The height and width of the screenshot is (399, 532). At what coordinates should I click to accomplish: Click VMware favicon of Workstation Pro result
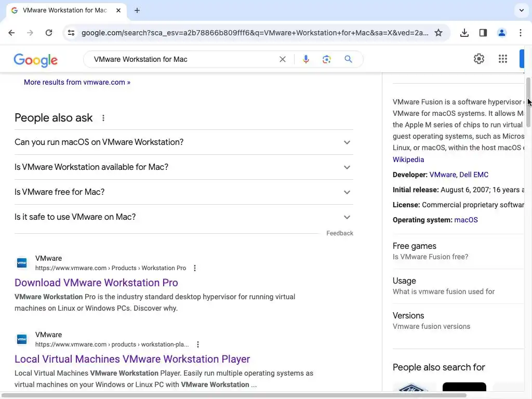[x=22, y=263]
